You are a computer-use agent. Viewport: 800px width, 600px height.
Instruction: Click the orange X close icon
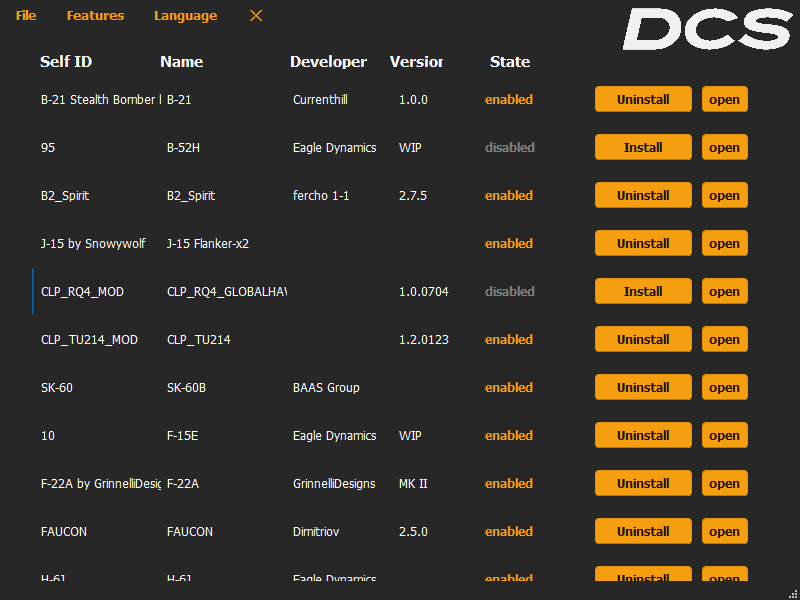256,16
